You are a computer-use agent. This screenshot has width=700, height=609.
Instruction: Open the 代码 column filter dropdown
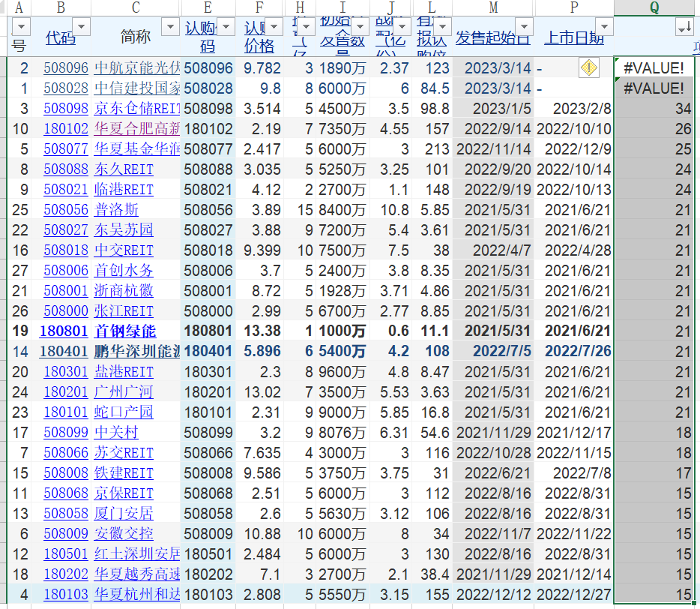pyautogui.click(x=80, y=27)
